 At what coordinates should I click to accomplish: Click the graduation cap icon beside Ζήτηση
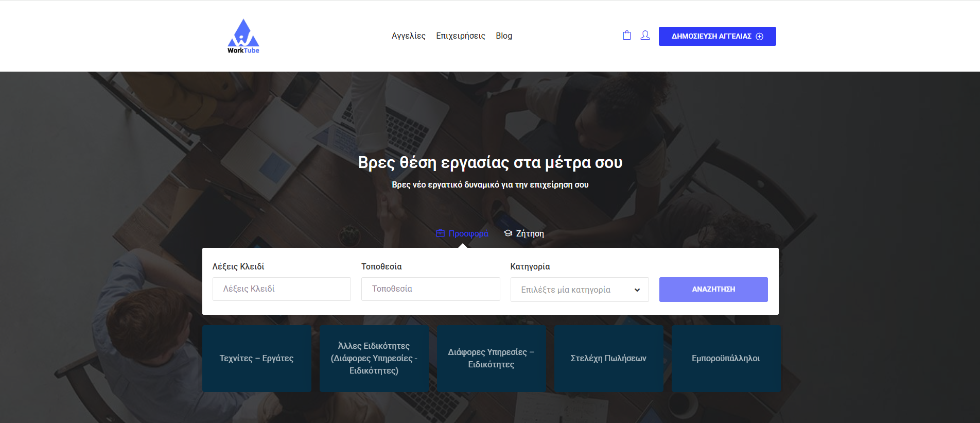508,233
